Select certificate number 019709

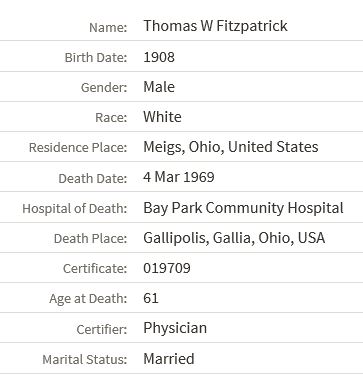[167, 268]
